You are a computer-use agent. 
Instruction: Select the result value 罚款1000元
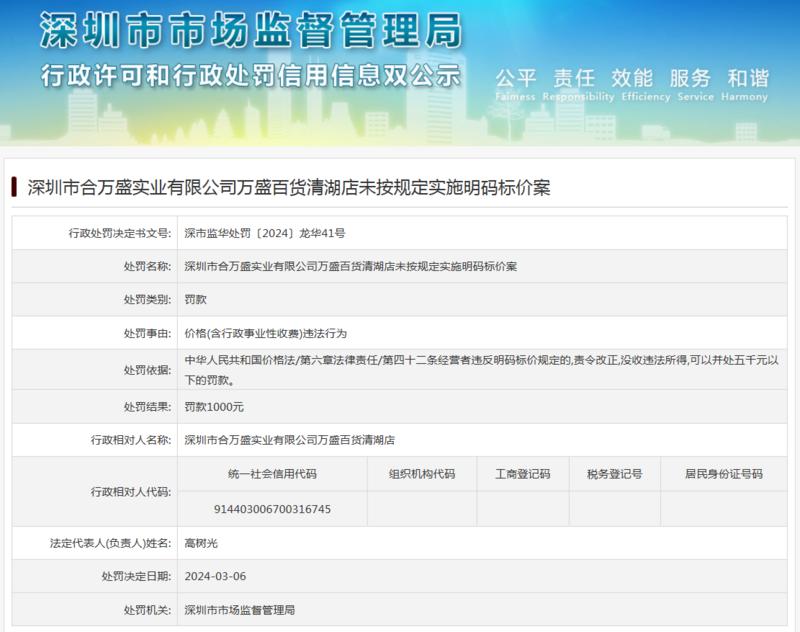(214, 407)
